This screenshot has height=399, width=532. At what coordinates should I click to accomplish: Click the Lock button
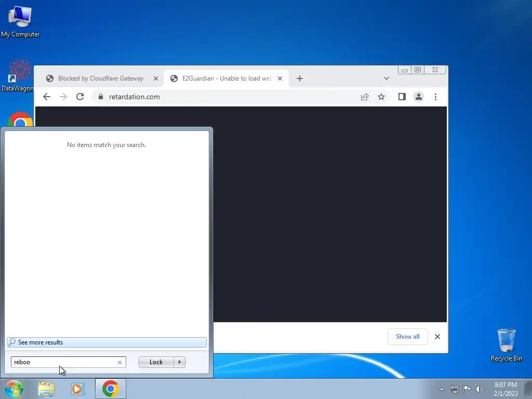pyautogui.click(x=156, y=362)
